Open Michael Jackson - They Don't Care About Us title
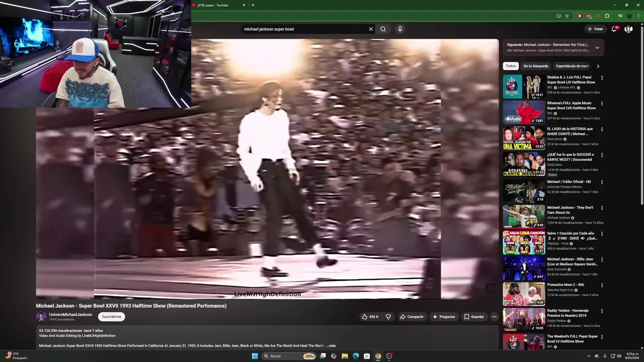The image size is (644, 362). click(x=570, y=210)
